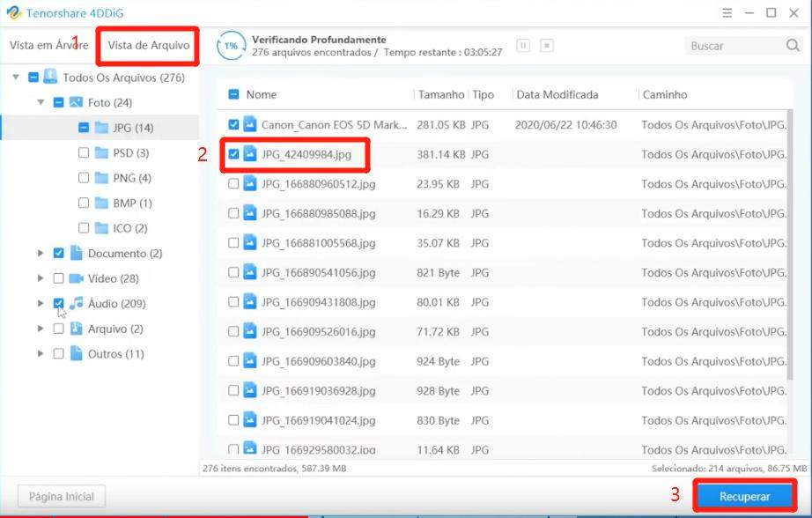Sort by Data Modificada column header
Screen dimensions: 812x518
pos(557,94)
